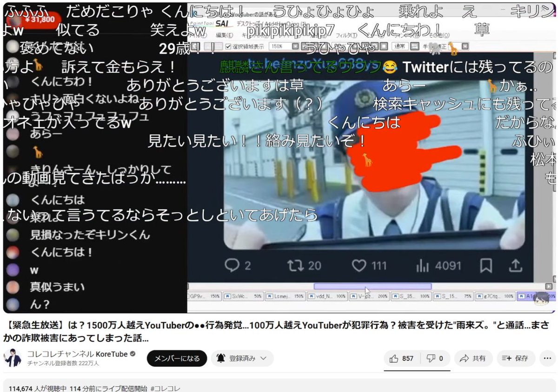The width and height of the screenshot is (558, 392).
Task: Toggle the 選択領域表示 checkbox in SAI
Action: coord(228,46)
